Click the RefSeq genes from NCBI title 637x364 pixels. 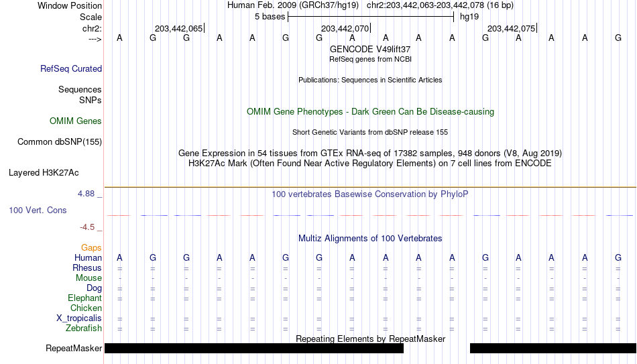pos(371,59)
